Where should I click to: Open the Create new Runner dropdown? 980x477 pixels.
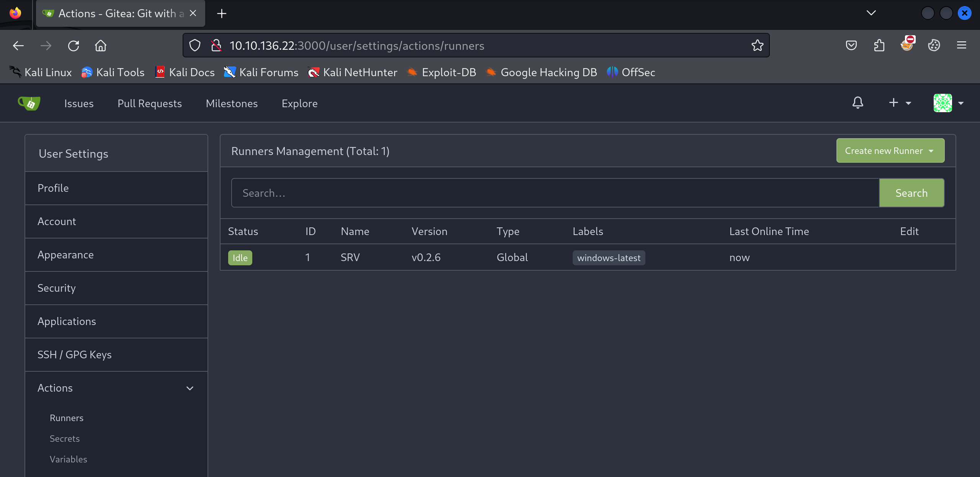click(x=890, y=151)
